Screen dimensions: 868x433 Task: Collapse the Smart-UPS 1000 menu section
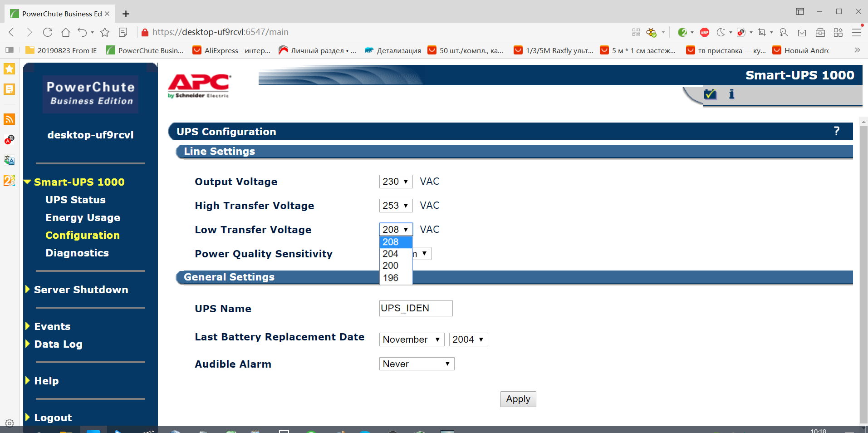(28, 182)
